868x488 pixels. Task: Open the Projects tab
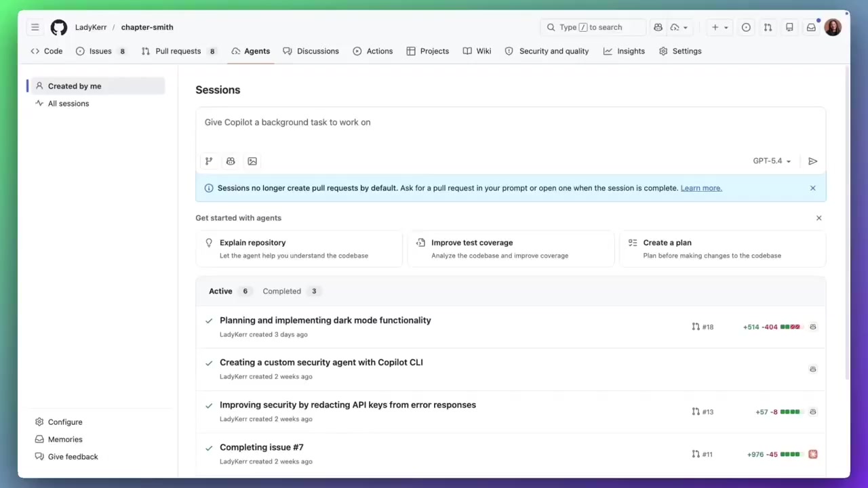(x=428, y=51)
